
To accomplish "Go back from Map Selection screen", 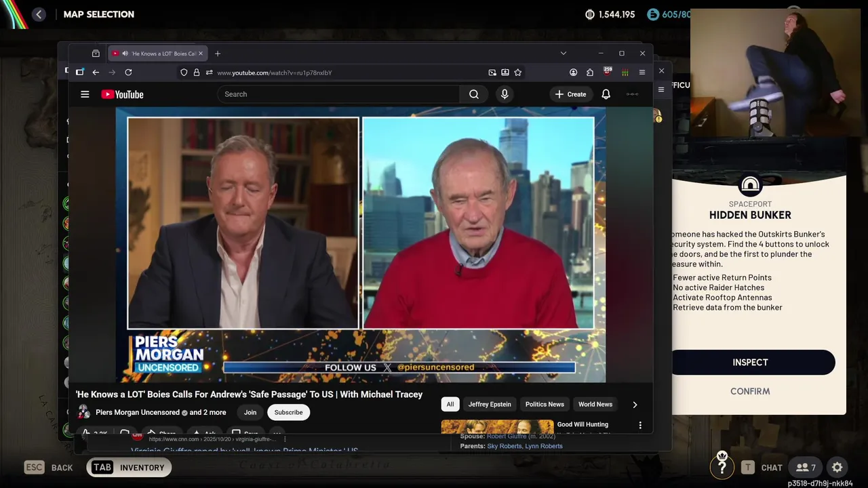I will (39, 14).
